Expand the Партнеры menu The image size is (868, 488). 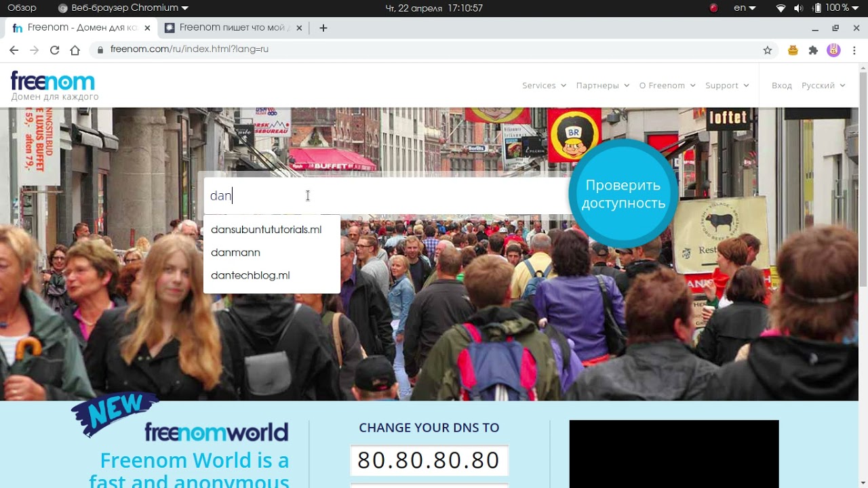tap(603, 85)
